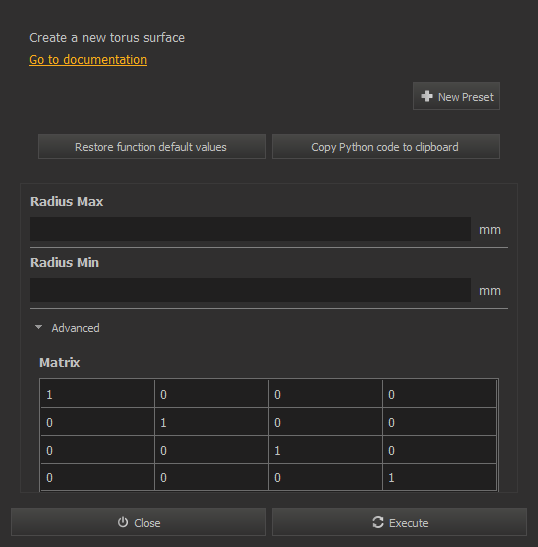Select matrix cell row three column two
The width and height of the screenshot is (538, 547).
pyautogui.click(x=211, y=450)
